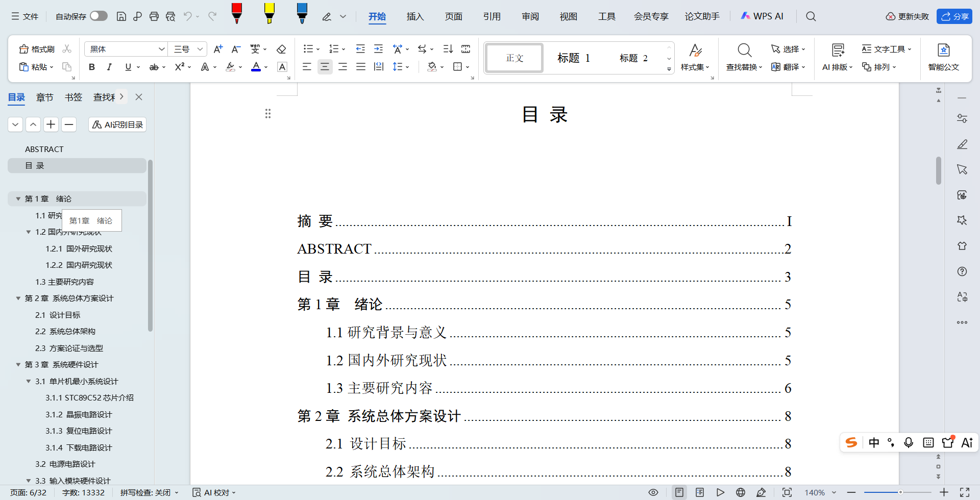Screen dimensions: 980x500
Task: Click the Sort icon in ribbon
Action: click(448, 49)
